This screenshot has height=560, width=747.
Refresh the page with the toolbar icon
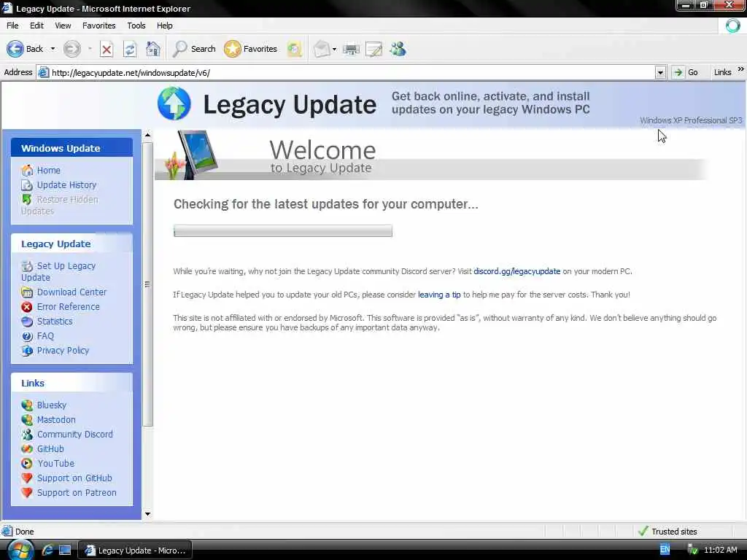pos(130,49)
